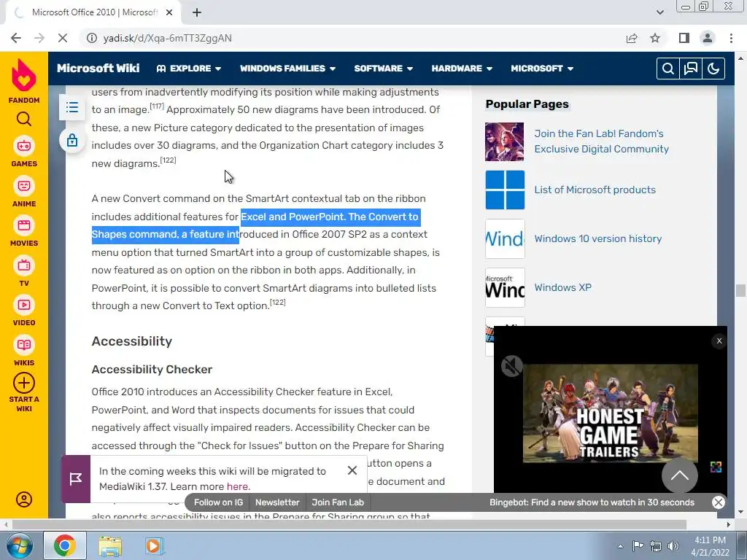Unmute the video ad speaker icon
This screenshot has height=560, width=747.
(x=511, y=366)
